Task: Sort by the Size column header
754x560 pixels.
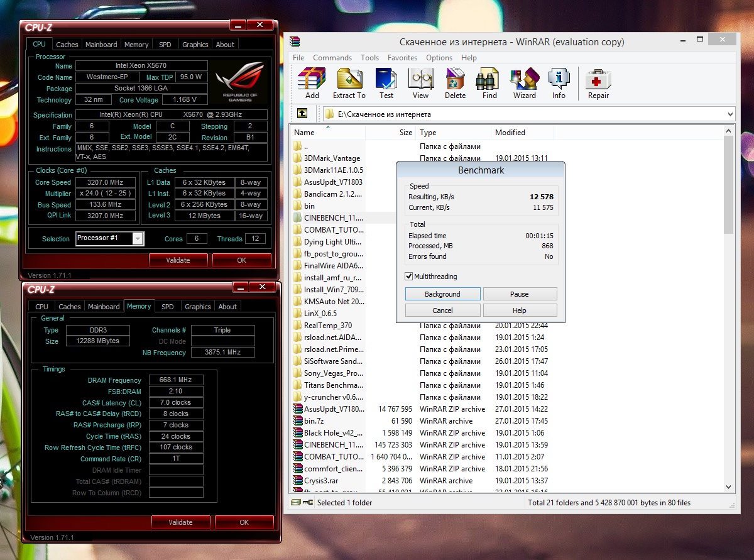Action: click(390, 133)
